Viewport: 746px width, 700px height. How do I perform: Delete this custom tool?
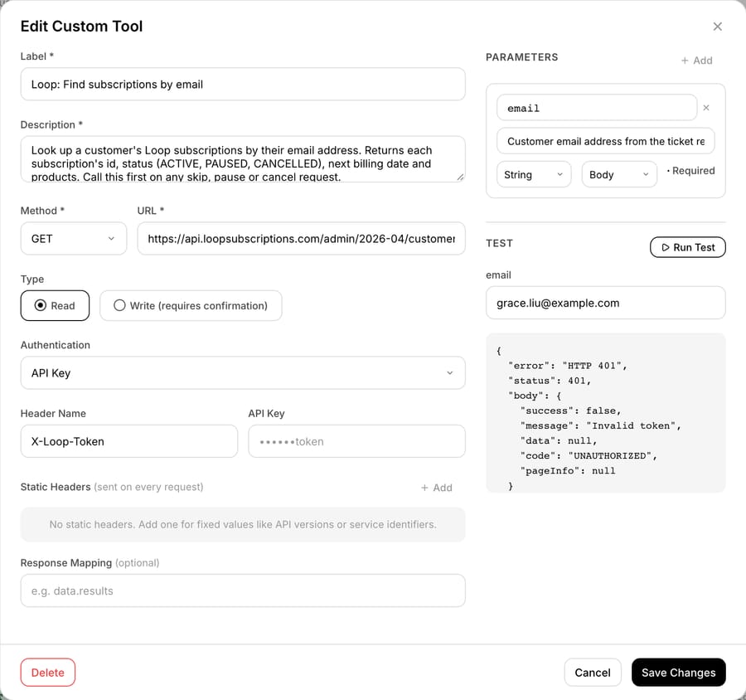click(x=47, y=673)
